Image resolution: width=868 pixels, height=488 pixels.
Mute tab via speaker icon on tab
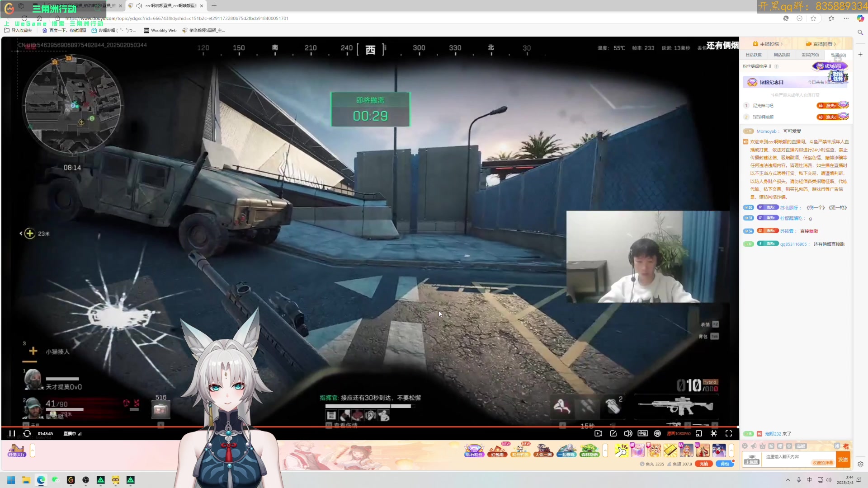tap(139, 6)
